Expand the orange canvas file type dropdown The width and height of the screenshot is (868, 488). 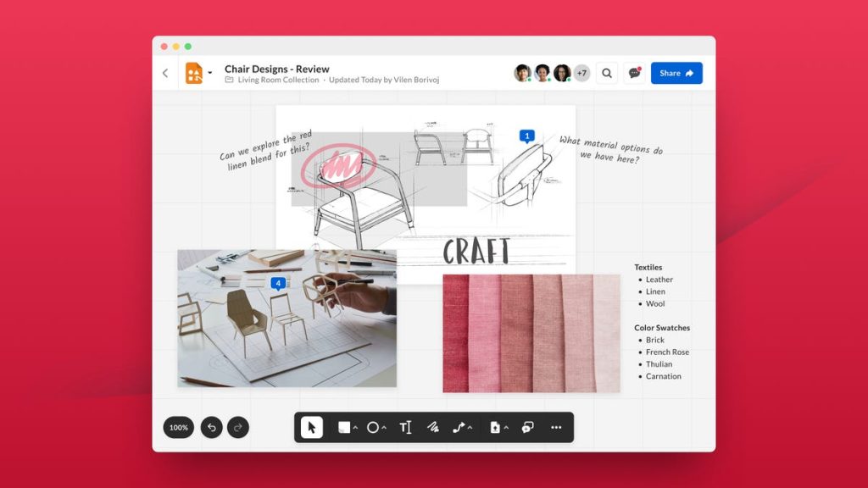(x=209, y=74)
